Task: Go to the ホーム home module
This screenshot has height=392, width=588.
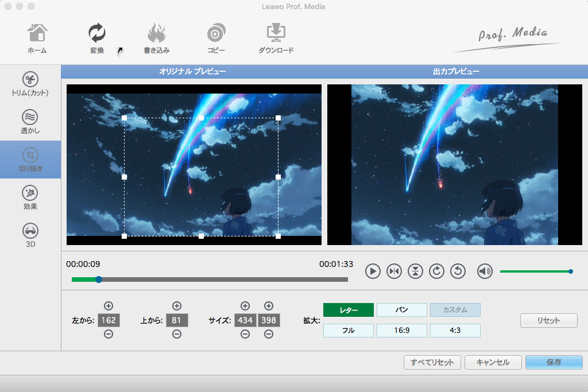Action: point(37,38)
